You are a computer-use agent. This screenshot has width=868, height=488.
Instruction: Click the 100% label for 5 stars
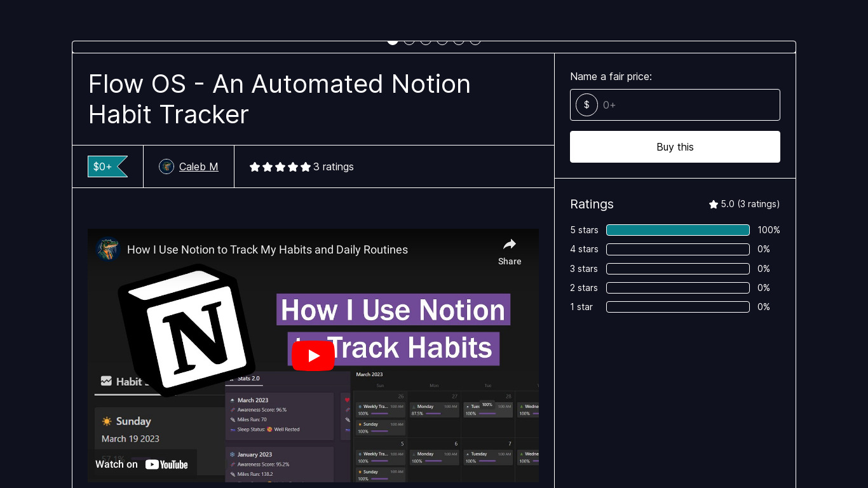(769, 230)
